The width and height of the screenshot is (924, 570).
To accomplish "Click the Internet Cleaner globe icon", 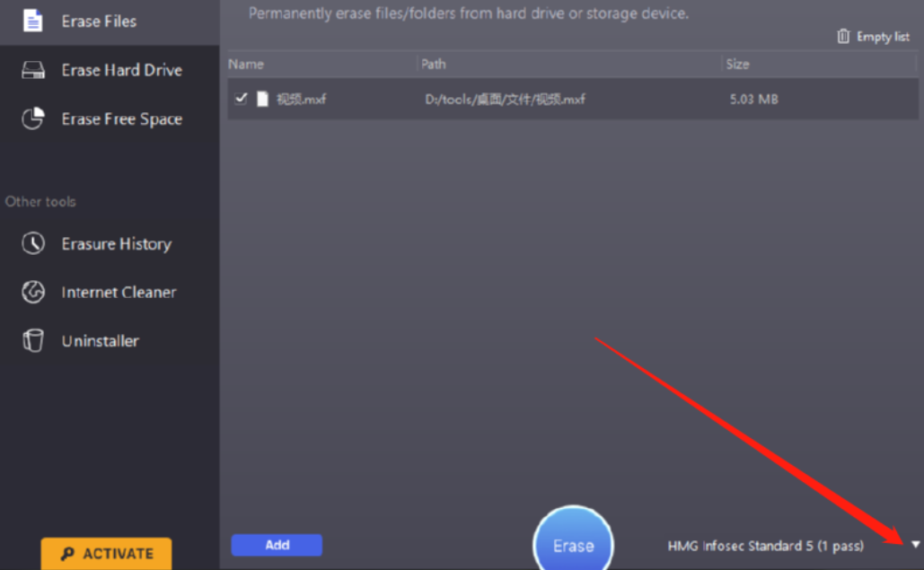I will coord(33,292).
